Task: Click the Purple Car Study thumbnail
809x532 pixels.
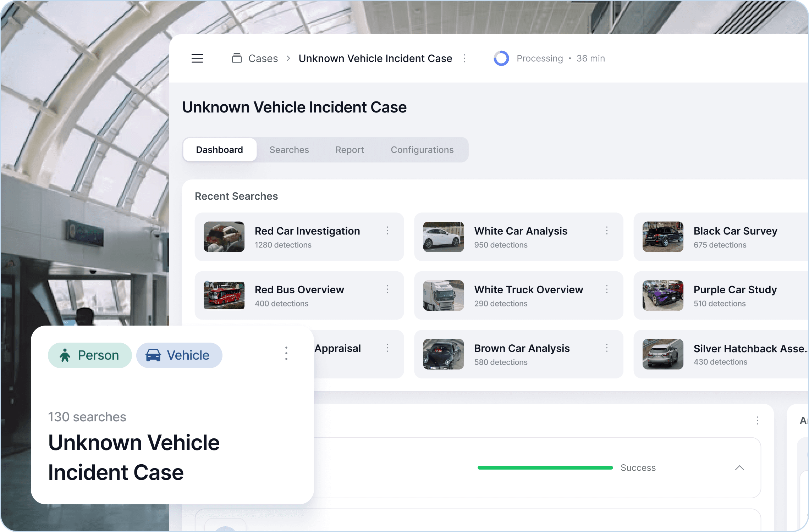Action: point(663,295)
